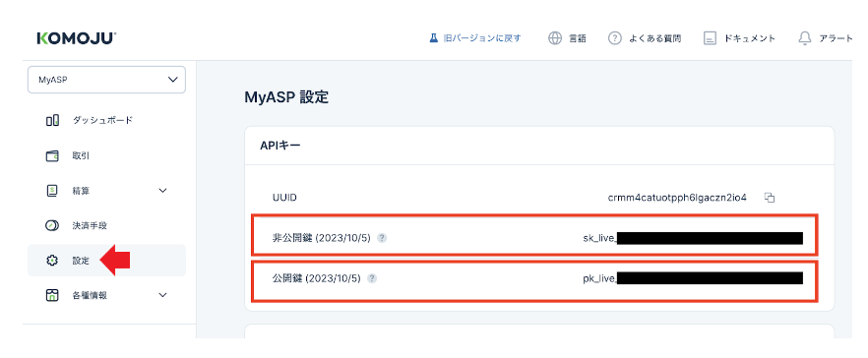868x358 pixels.
Task: Open the ダッシュボード dashboard icon
Action: click(52, 120)
